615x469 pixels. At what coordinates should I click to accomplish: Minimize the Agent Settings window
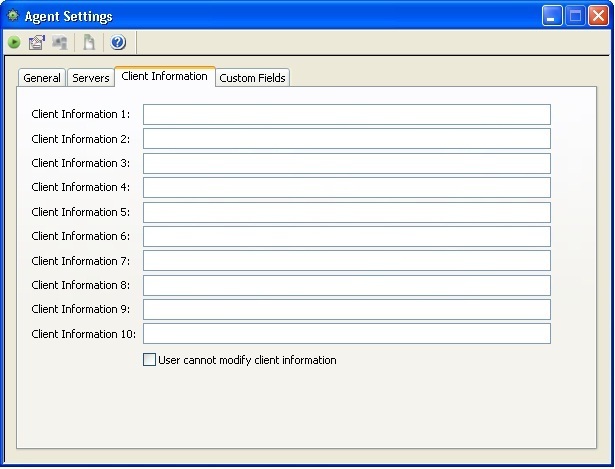[552, 16]
